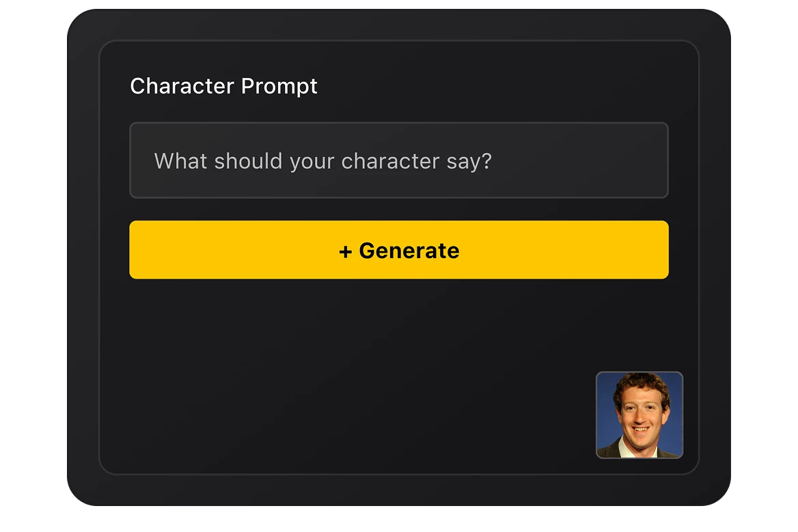Choose the avatar image with blue background
Image resolution: width=798 pixels, height=532 pixels.
pos(639,415)
